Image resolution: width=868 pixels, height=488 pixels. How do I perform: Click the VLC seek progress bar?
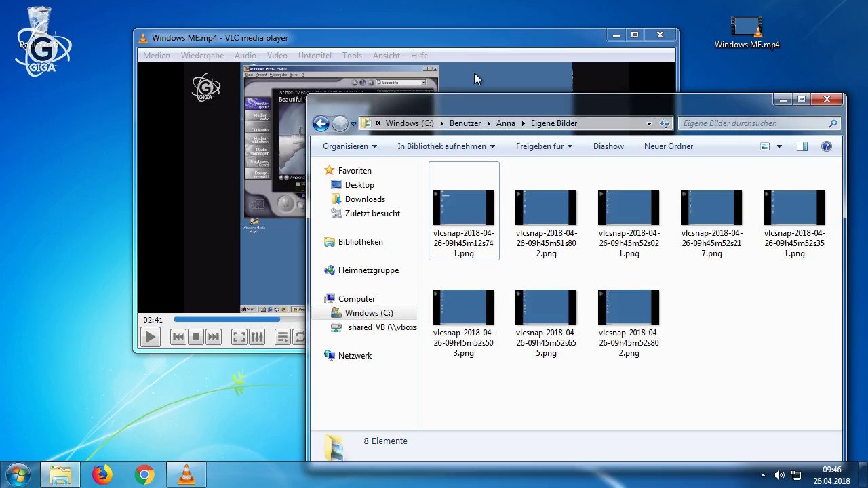239,319
